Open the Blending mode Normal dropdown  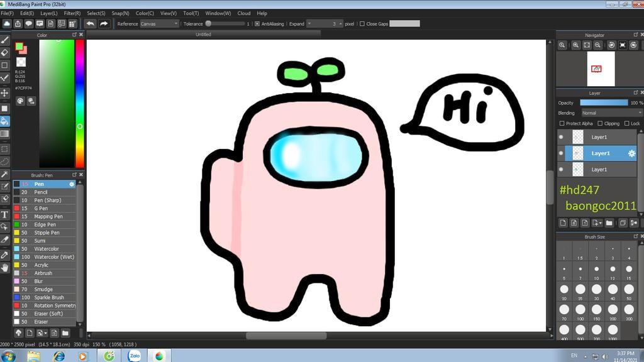(611, 113)
